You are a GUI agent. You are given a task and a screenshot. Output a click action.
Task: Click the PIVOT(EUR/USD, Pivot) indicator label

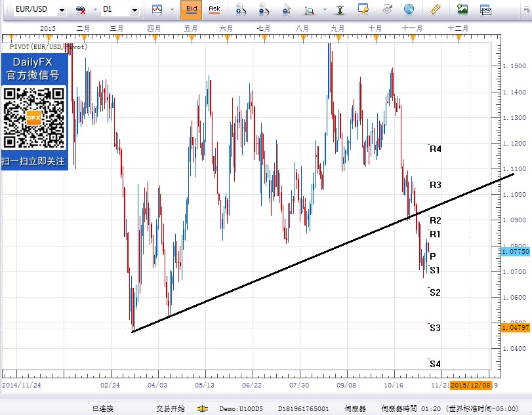(49, 47)
